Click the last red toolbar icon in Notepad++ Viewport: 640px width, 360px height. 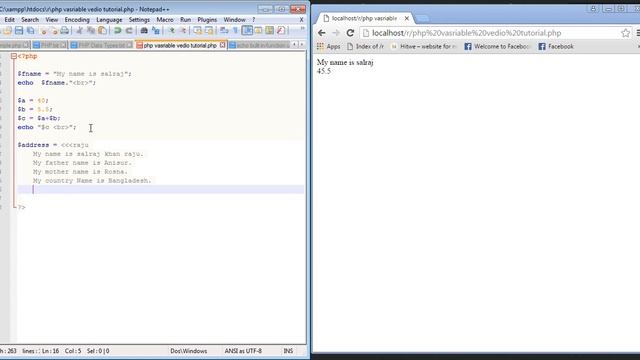(281, 31)
